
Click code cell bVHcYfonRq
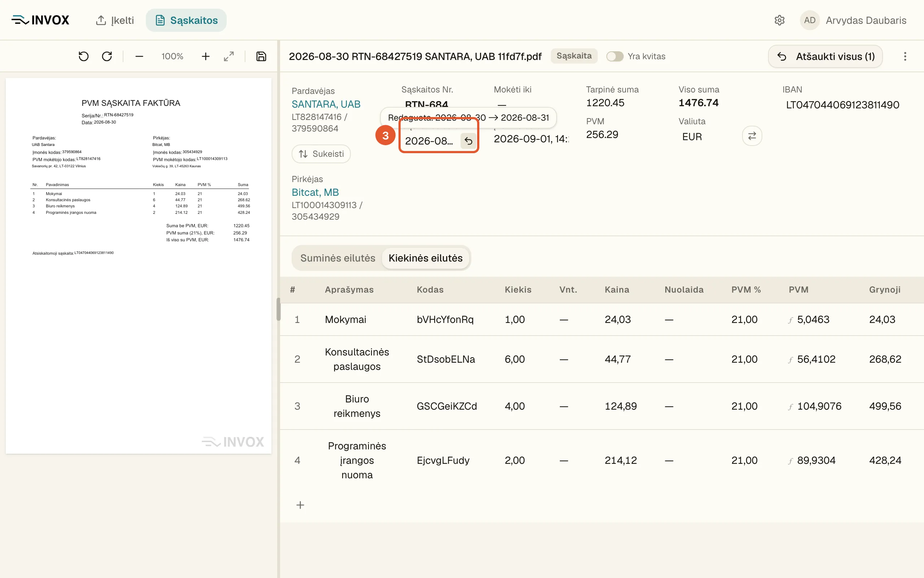445,320
